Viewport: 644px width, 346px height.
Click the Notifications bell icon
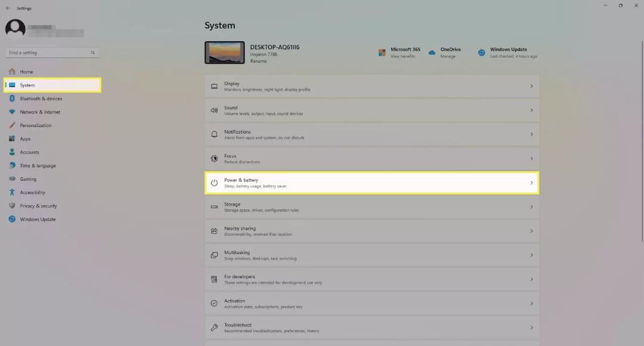pos(214,134)
